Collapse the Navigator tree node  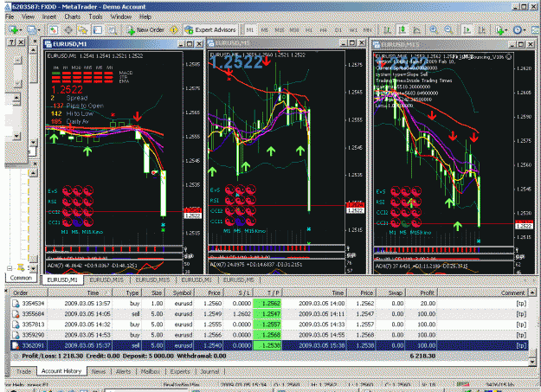(10, 267)
